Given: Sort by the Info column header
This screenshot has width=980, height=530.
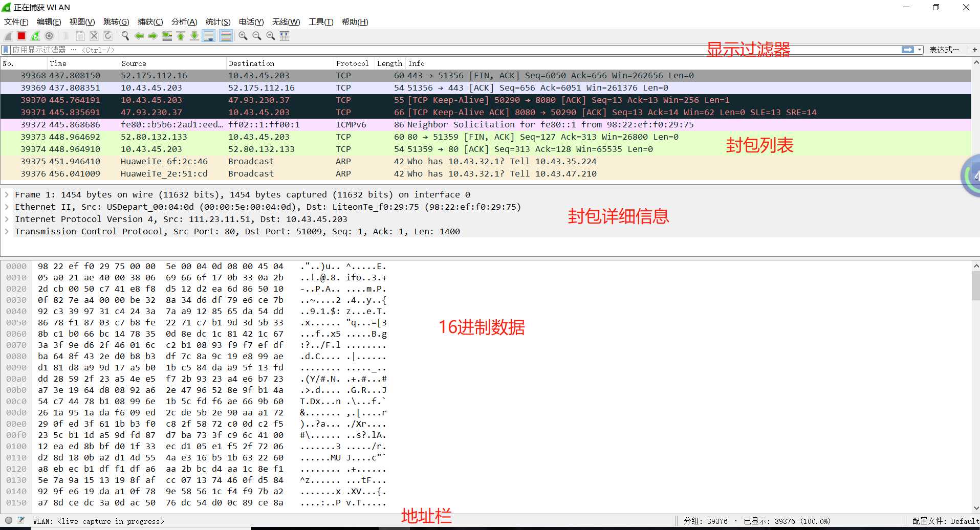Looking at the screenshot, I should 688,63.
